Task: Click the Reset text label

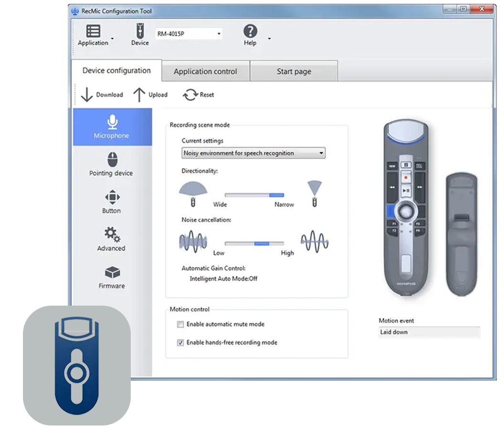Action: pos(207,95)
